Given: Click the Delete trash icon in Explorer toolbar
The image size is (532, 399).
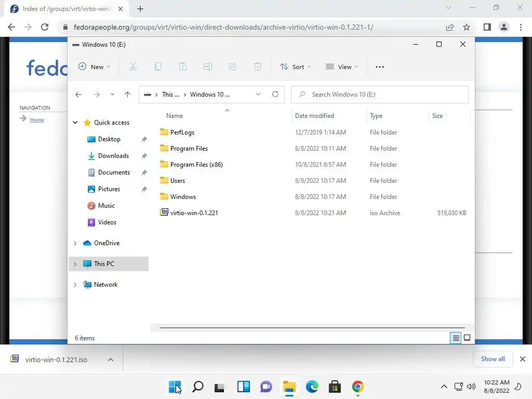Looking at the screenshot, I should (258, 67).
